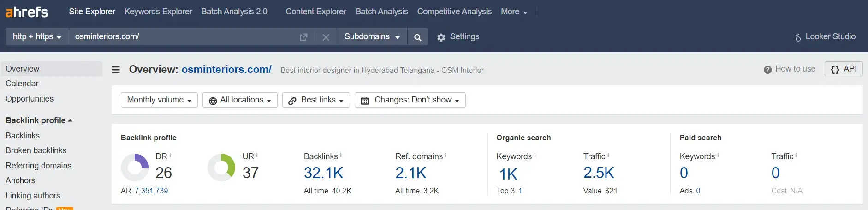Click the Backlinks info icon
Screen dimensions: 868x210
[x=341, y=155]
